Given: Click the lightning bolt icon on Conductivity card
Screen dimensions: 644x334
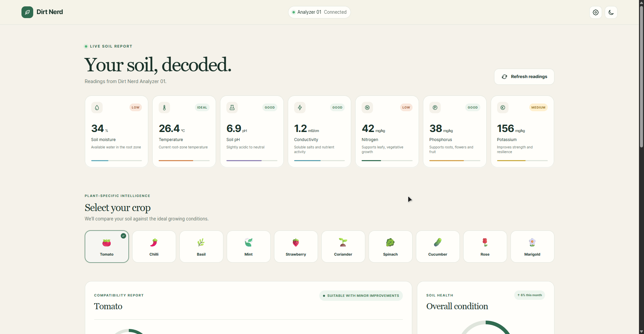Looking at the screenshot, I should click(x=300, y=108).
